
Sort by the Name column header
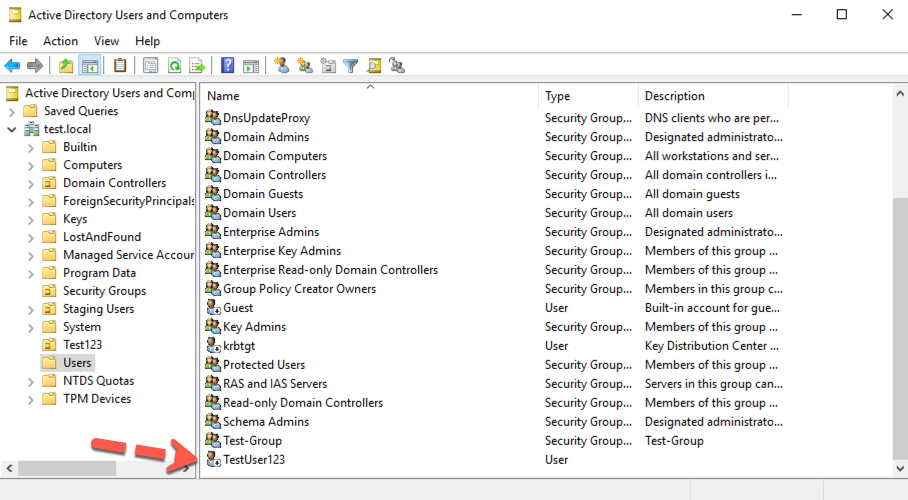point(371,96)
